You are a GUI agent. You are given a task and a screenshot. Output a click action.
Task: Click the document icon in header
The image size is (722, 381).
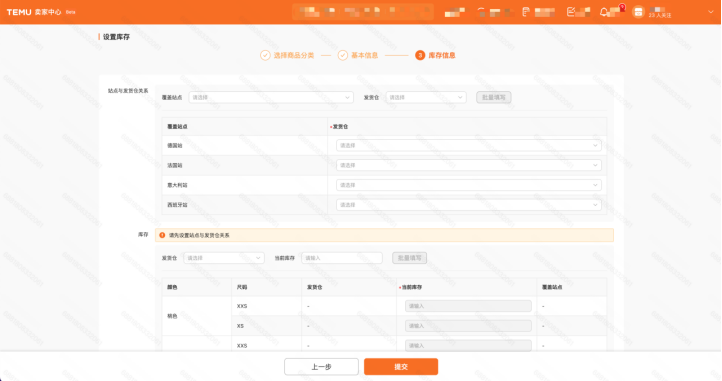[x=526, y=12]
